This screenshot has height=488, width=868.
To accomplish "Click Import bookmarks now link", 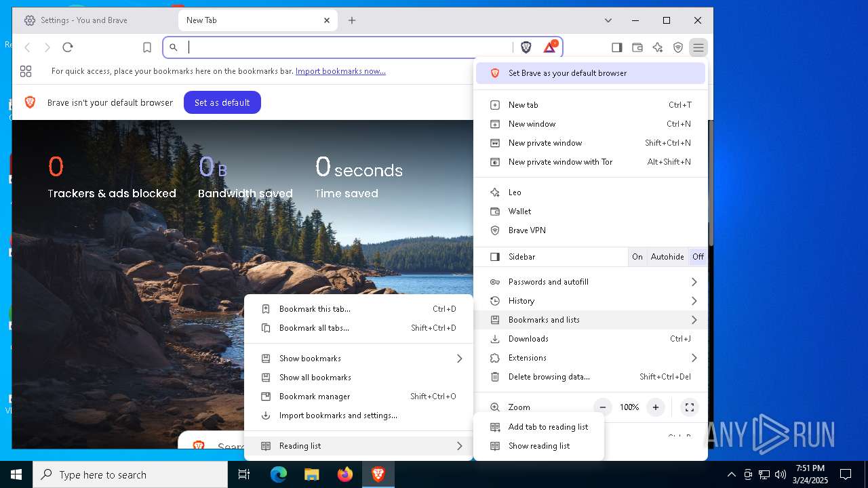I will pos(340,71).
